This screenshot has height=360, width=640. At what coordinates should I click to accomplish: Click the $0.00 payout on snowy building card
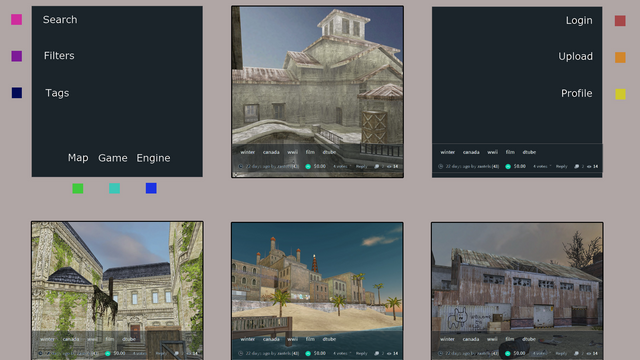(x=320, y=167)
